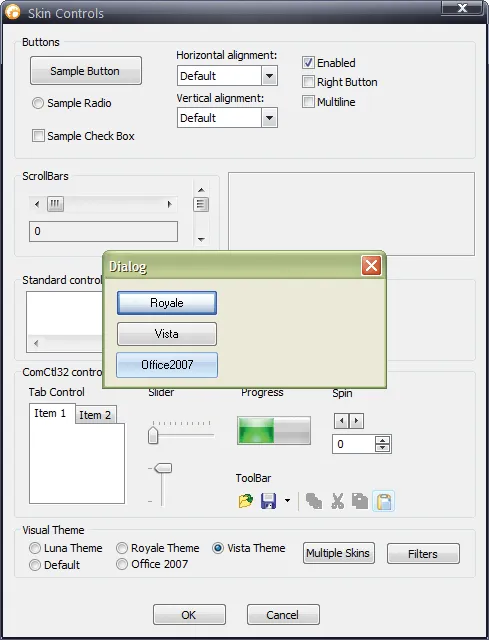489x640 pixels.
Task: Click the highlighted paste clipboard icon
Action: pyautogui.click(x=384, y=501)
